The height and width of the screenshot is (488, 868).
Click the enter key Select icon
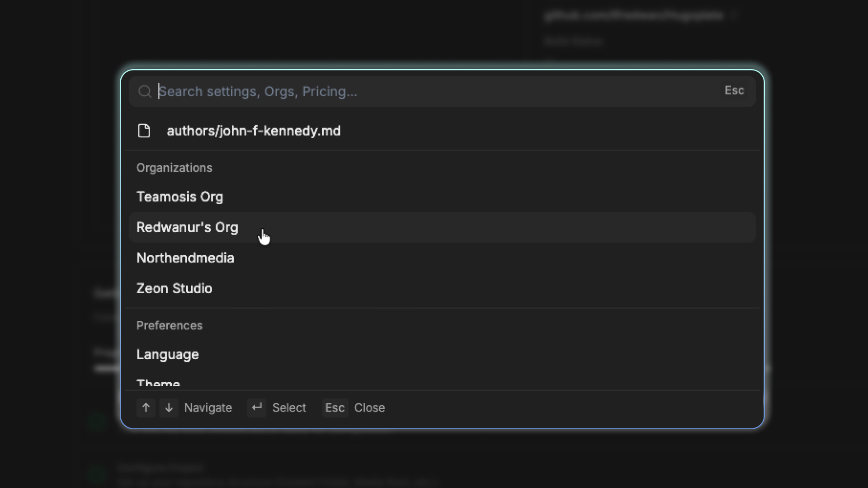tap(257, 408)
